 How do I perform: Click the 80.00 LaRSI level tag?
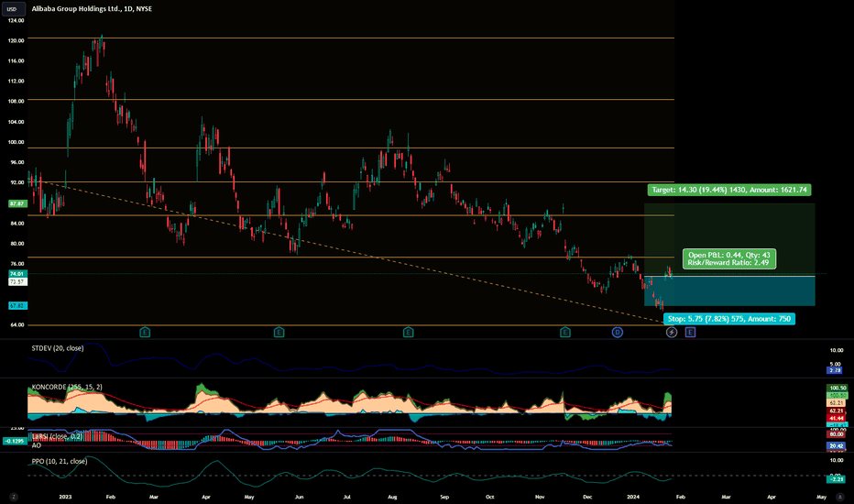(836, 433)
